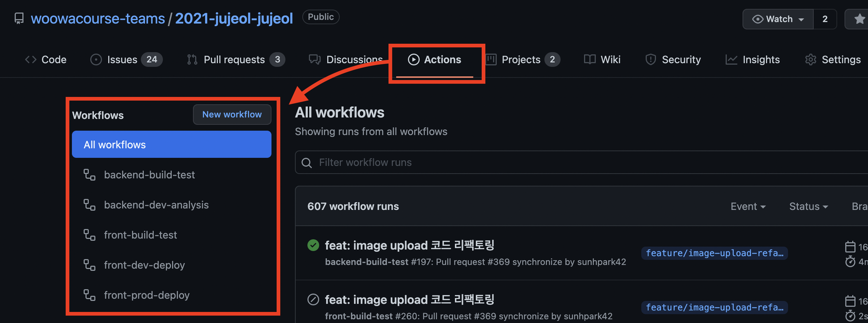Screen dimensions: 868x323
Task: Click the cancelled run slash-circle icon
Action: pyautogui.click(x=313, y=300)
